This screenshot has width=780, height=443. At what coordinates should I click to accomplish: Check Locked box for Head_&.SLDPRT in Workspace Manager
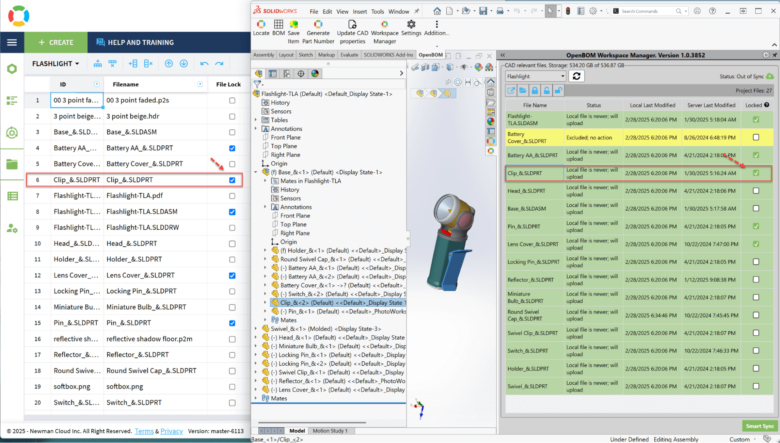[x=756, y=190]
